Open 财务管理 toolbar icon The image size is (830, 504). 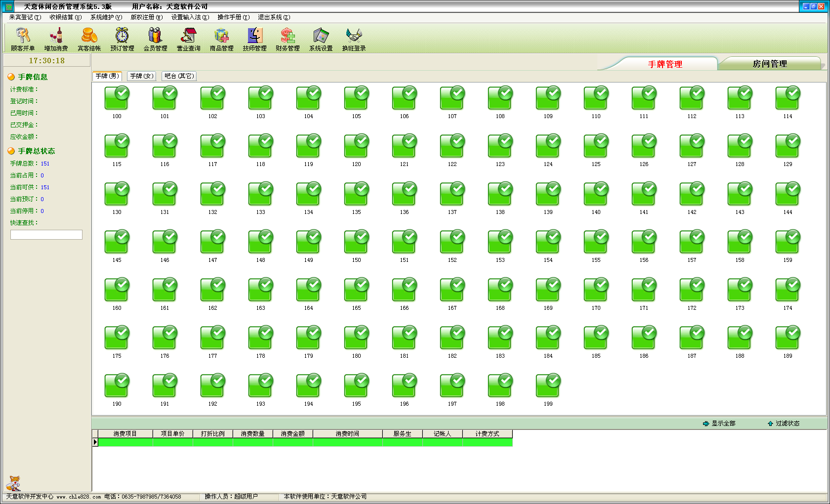(288, 39)
